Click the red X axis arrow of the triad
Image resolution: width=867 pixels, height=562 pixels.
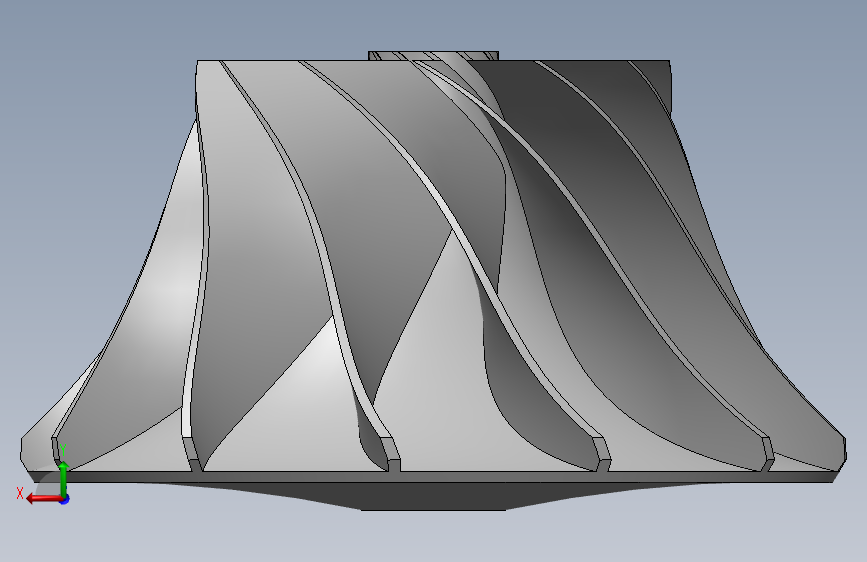point(43,499)
